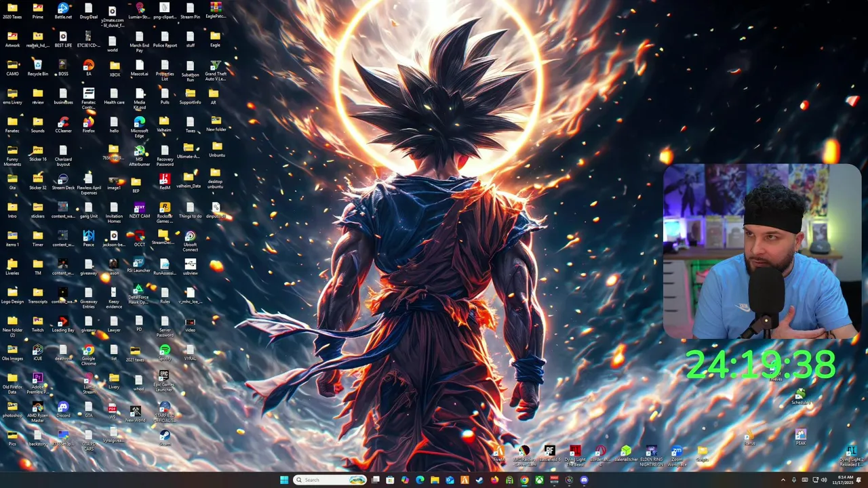Image resolution: width=868 pixels, height=488 pixels.
Task: Launch the balenaEtcher desktop shortcut
Action: [x=626, y=454]
